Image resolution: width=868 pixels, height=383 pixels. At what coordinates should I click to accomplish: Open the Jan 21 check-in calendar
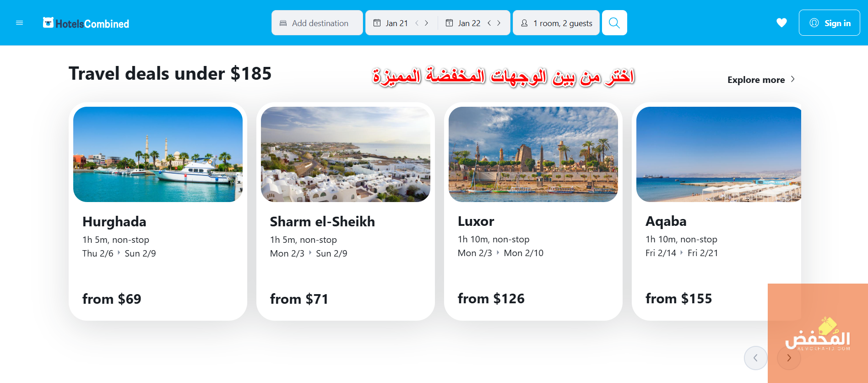pos(391,23)
